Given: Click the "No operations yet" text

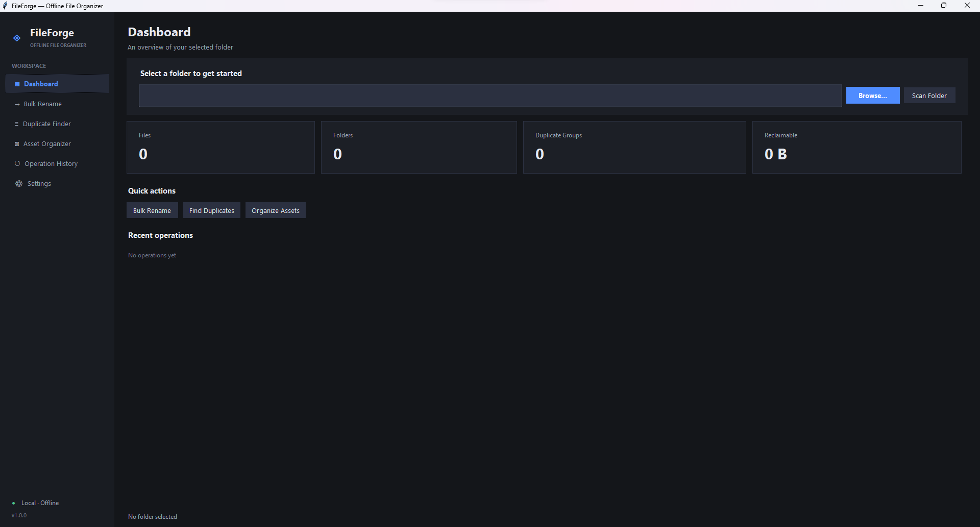Looking at the screenshot, I should tap(152, 255).
